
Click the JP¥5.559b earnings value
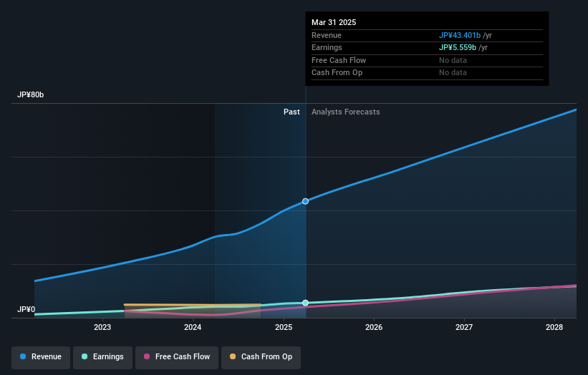point(458,47)
